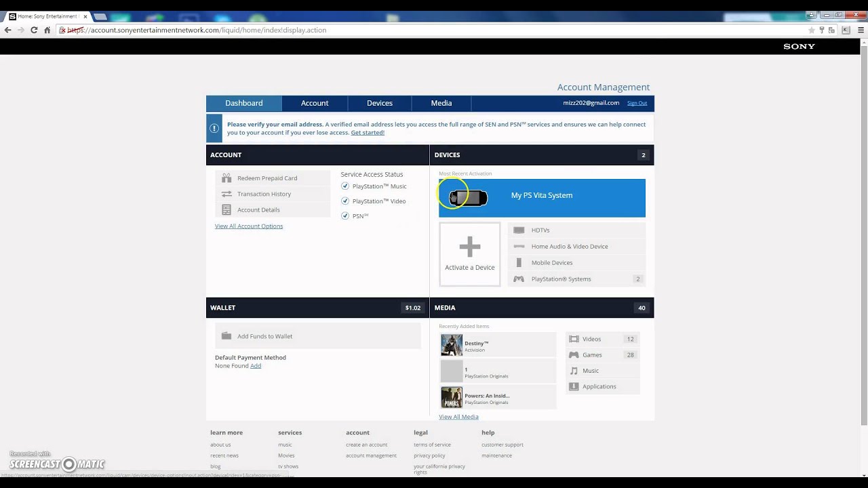The height and width of the screenshot is (488, 868).
Task: Click the SONY logo in header
Action: [799, 47]
